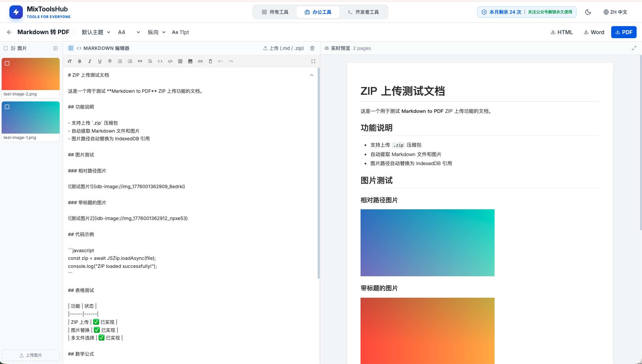Screen dimensions: 642x364
Task: Switch to dark mode
Action: click(588, 12)
